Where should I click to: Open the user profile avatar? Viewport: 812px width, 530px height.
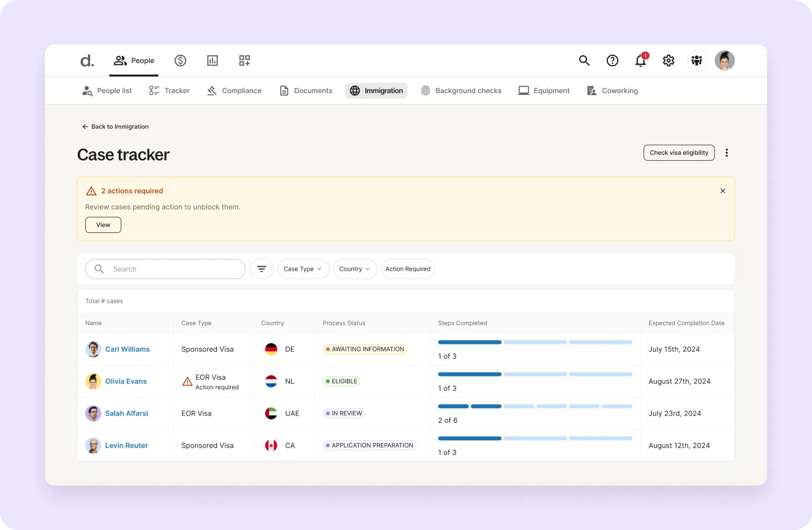725,60
